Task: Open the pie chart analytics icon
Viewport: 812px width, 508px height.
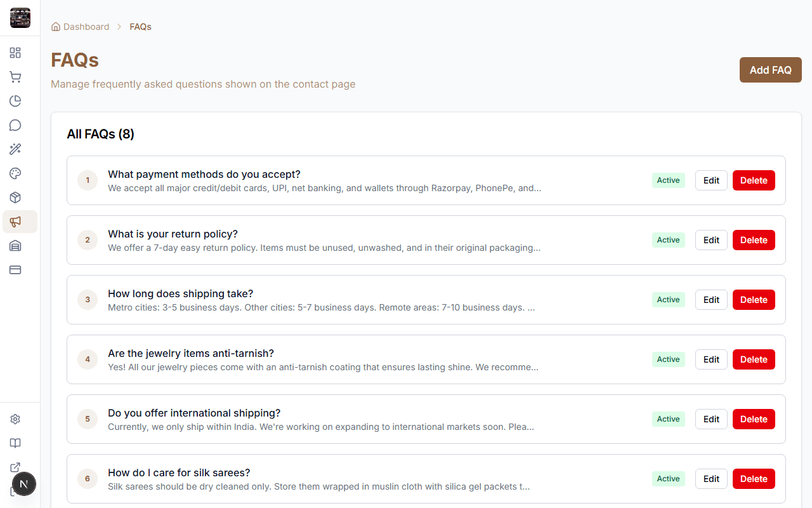Action: coord(15,101)
